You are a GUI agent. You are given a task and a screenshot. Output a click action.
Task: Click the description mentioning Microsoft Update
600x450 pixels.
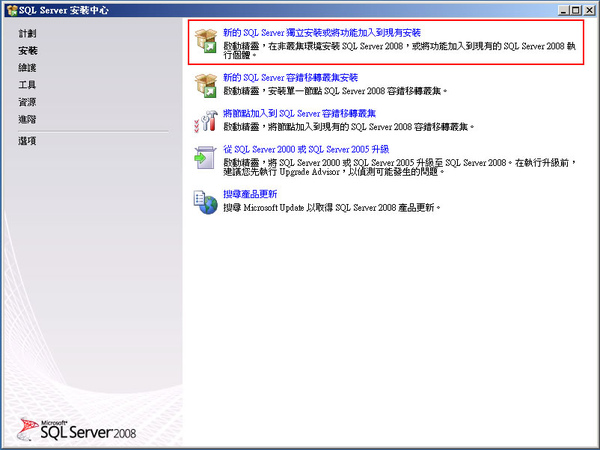click(x=332, y=208)
